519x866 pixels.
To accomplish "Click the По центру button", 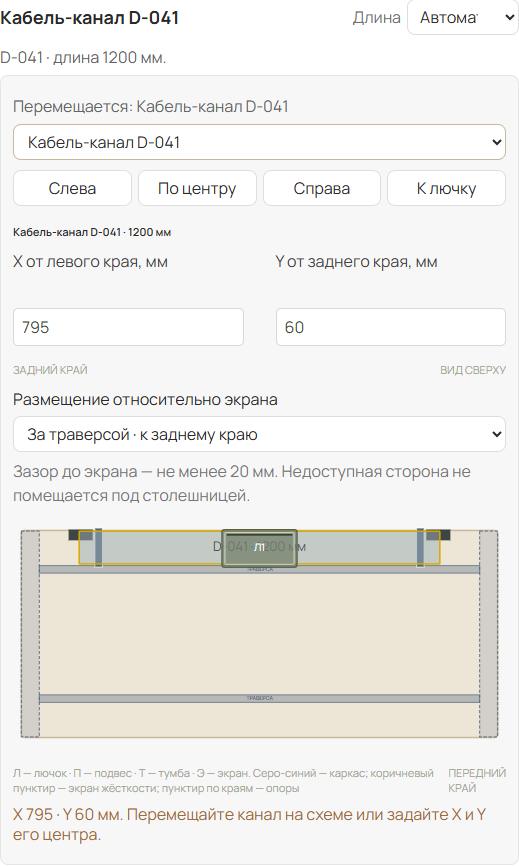I will coord(197,188).
